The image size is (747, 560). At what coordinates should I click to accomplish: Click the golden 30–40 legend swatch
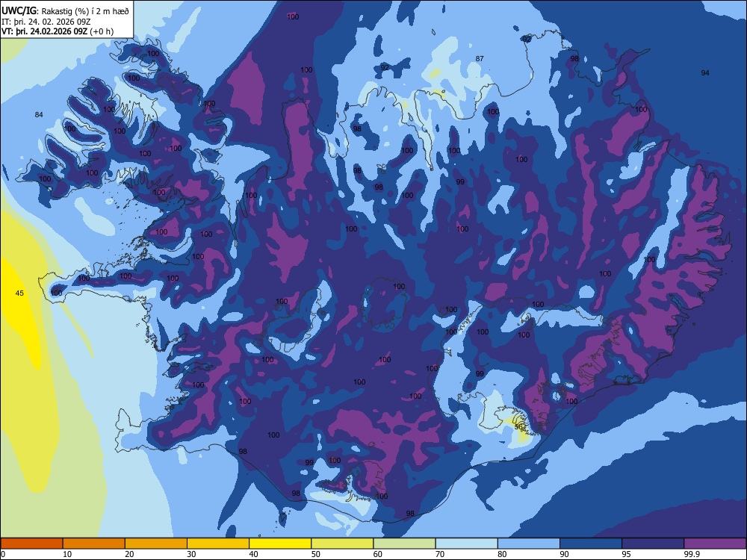[x=218, y=544]
